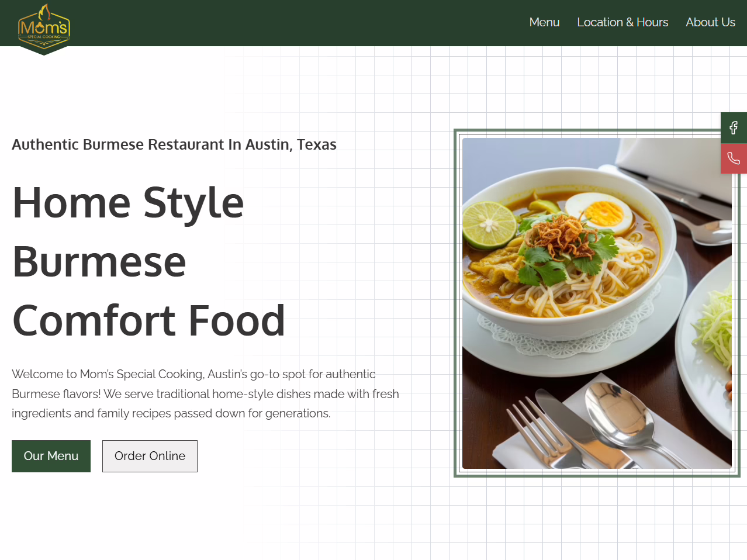Click the flame emblem in the logo
This screenshot has width=747, height=560.
pos(43,12)
